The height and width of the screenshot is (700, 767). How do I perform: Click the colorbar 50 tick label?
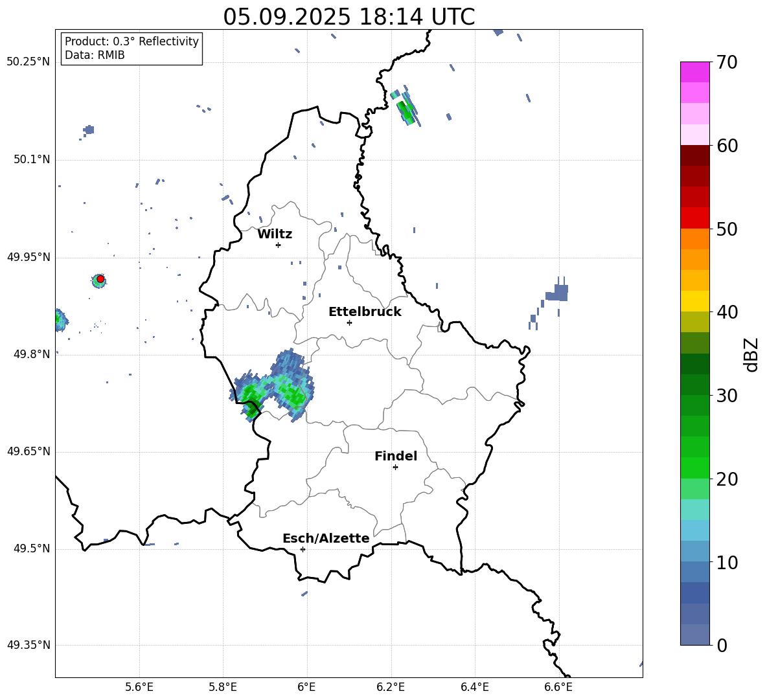[727, 229]
